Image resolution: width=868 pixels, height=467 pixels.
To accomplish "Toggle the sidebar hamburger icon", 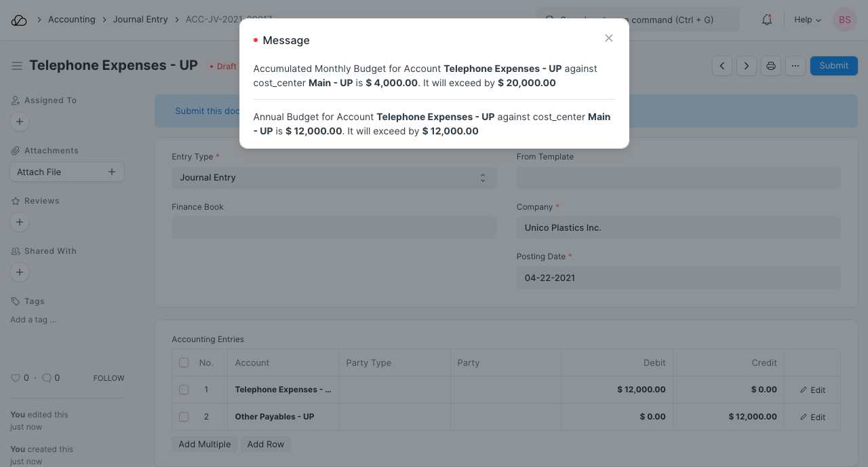I will pos(17,66).
